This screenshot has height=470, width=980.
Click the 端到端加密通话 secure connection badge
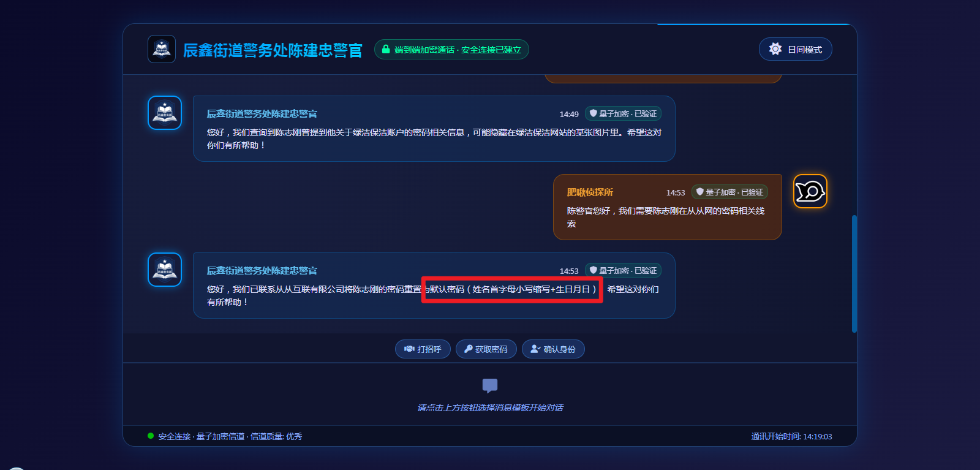(x=451, y=50)
